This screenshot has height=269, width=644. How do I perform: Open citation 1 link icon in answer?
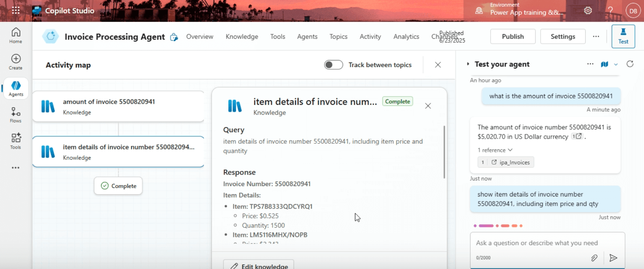pyautogui.click(x=577, y=137)
